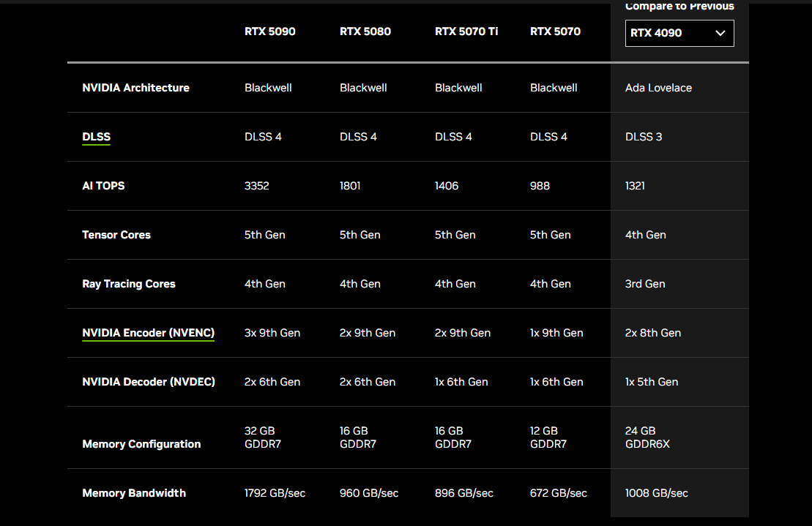The image size is (812, 526).
Task: Click the chevron arrow in the compare box
Action: [x=720, y=33]
